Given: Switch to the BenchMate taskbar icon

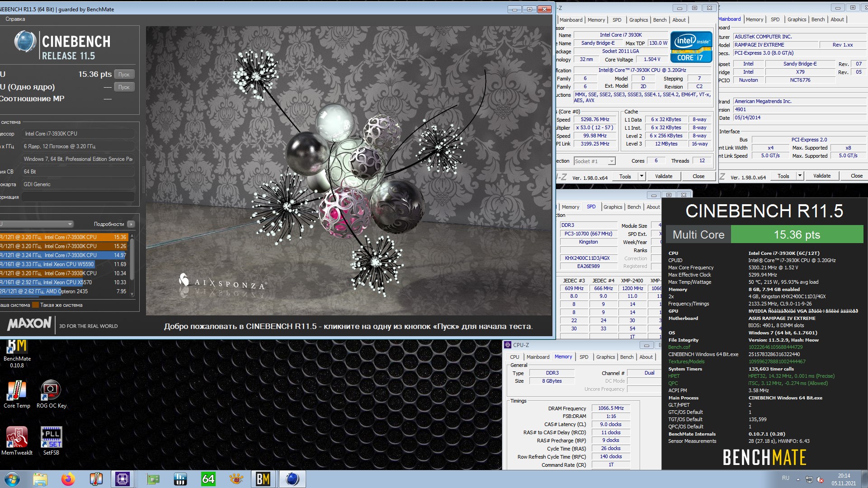Looking at the screenshot, I should pyautogui.click(x=263, y=479).
